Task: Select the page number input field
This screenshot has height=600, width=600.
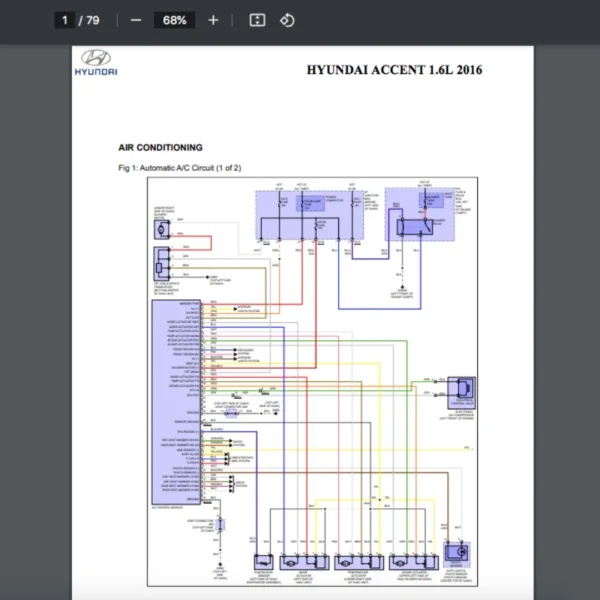Action: click(x=66, y=20)
